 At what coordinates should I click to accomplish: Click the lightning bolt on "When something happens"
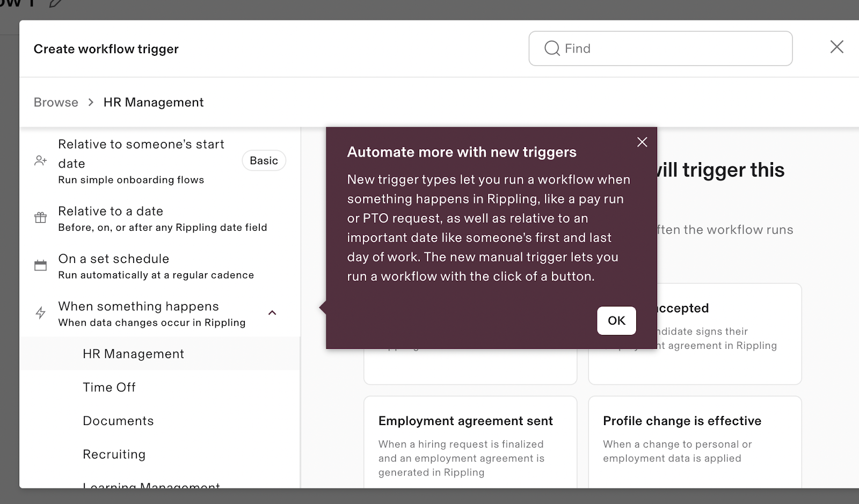coord(40,313)
